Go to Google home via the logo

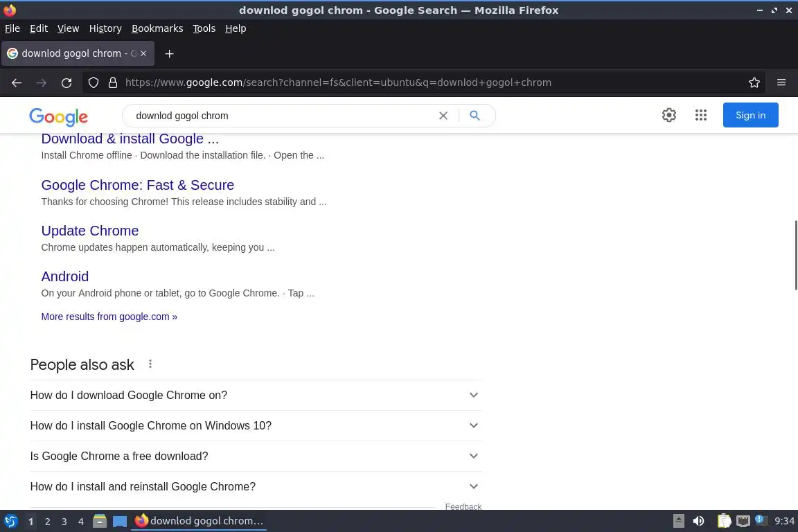tap(58, 116)
